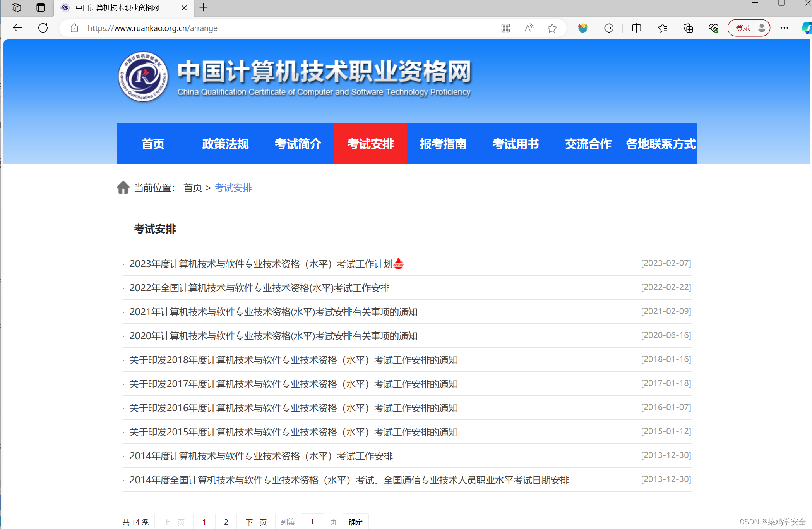Open the 2014年度 考试工作安排 article

pos(261,456)
